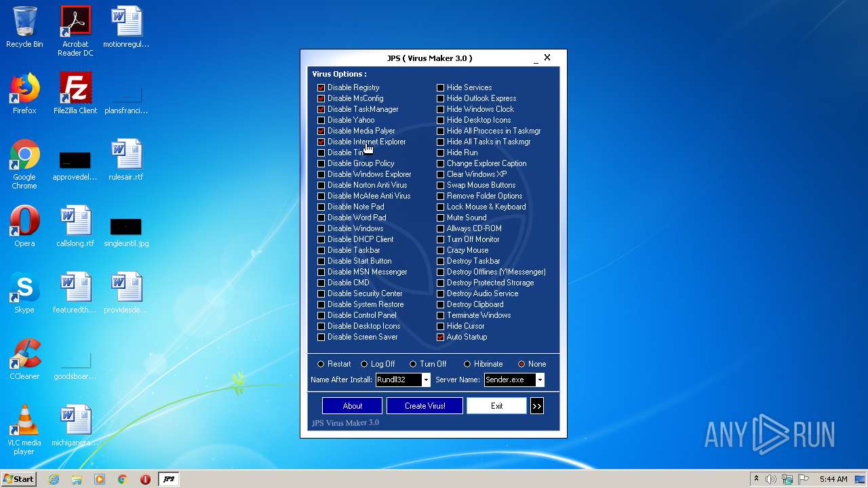Expand more options with >> button
Viewport: 868px width, 488px height.
tap(537, 406)
